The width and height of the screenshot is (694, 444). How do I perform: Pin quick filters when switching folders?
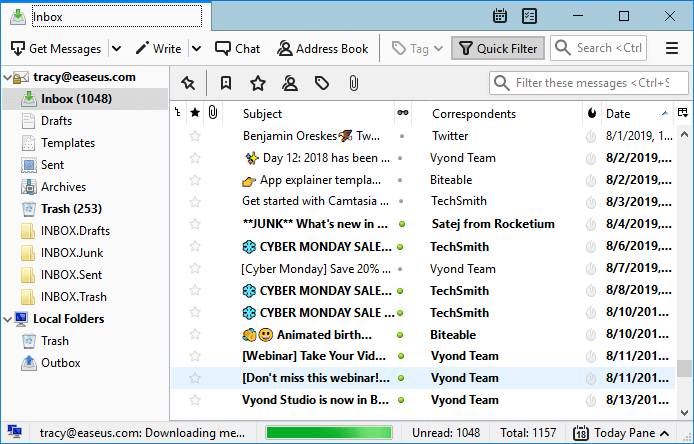tap(188, 83)
